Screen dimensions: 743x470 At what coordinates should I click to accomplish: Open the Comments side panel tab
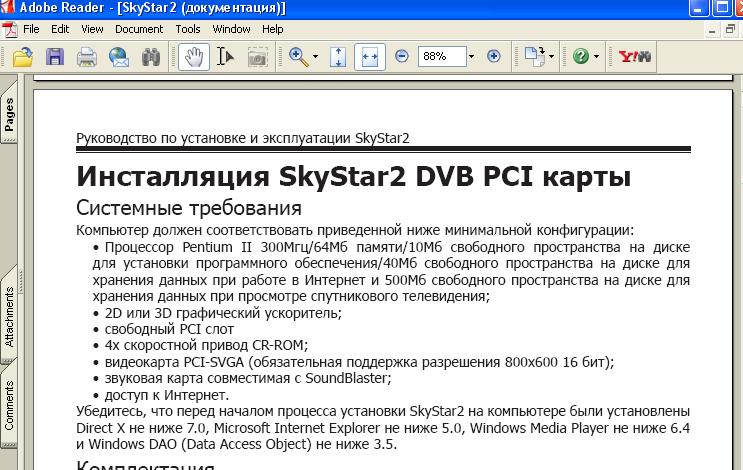point(9,406)
